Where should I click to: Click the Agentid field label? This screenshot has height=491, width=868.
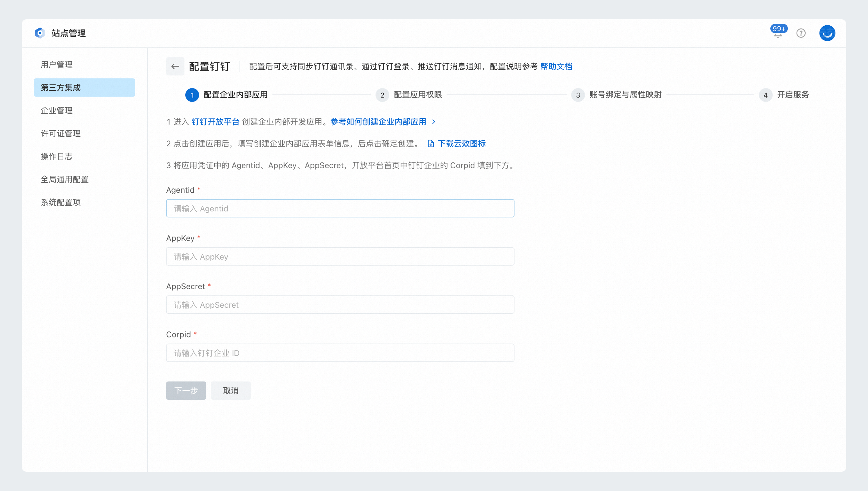180,190
